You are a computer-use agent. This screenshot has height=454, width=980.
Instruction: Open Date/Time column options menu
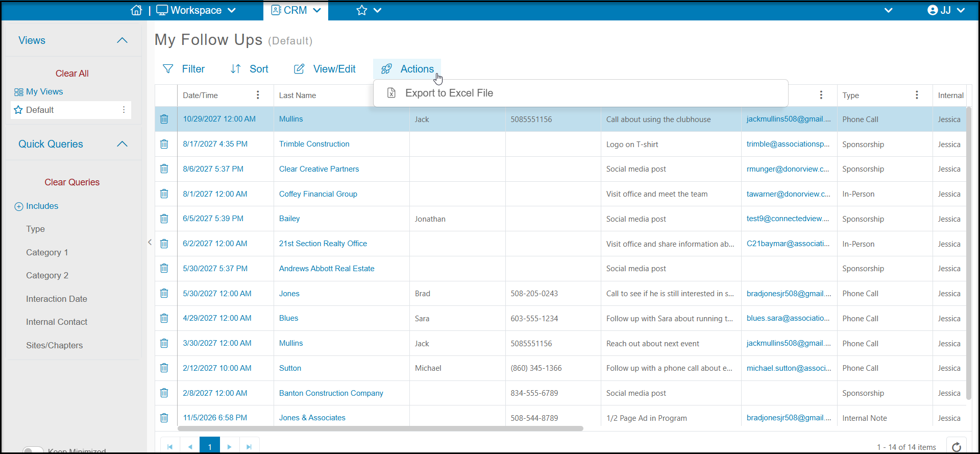pyautogui.click(x=258, y=95)
